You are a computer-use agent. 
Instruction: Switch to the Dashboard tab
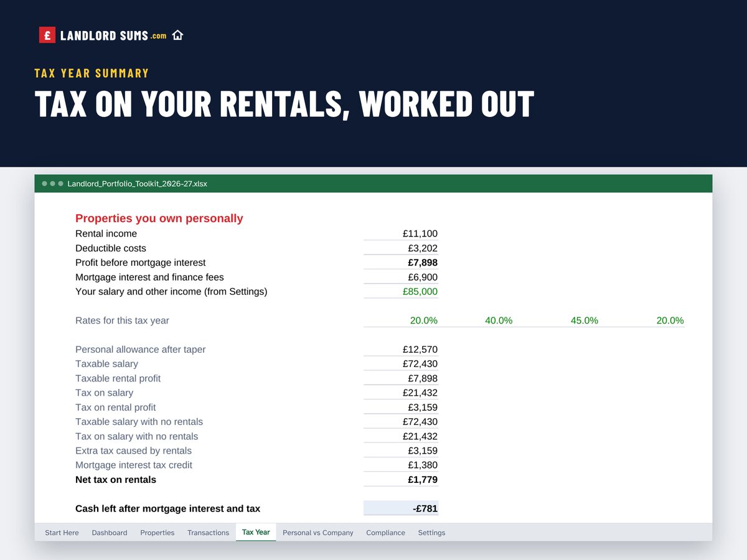(x=110, y=533)
